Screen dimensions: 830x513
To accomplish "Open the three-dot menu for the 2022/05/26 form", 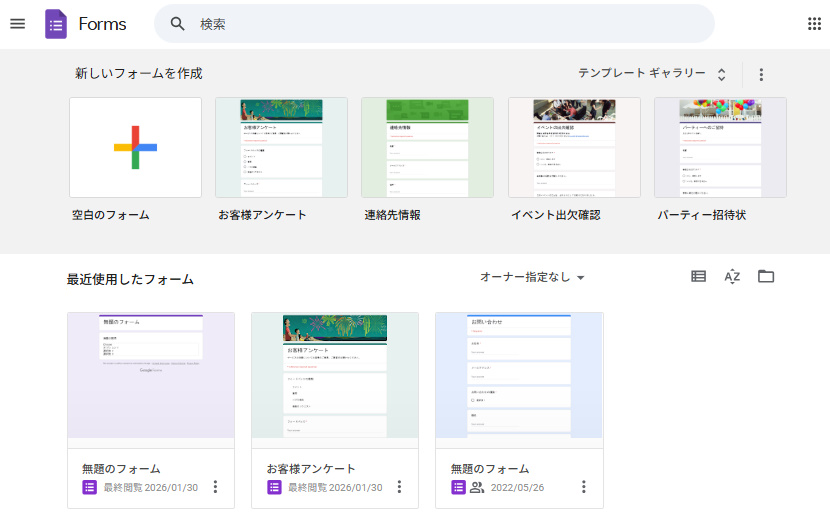I will tap(583, 487).
